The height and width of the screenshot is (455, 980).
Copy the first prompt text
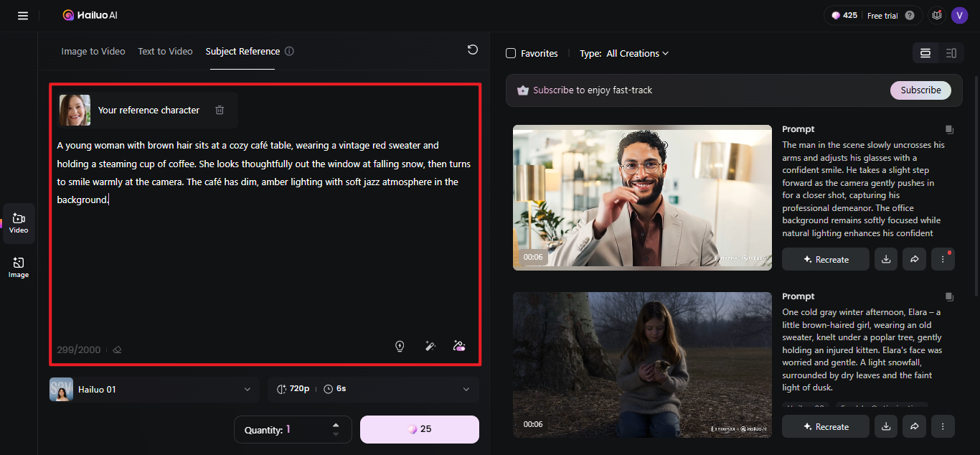pos(949,130)
